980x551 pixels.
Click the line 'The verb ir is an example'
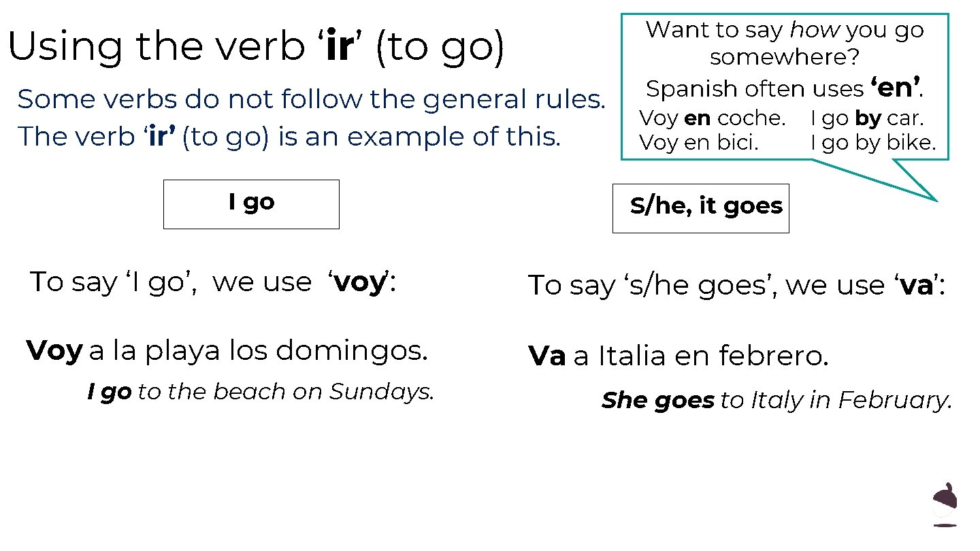289,136
